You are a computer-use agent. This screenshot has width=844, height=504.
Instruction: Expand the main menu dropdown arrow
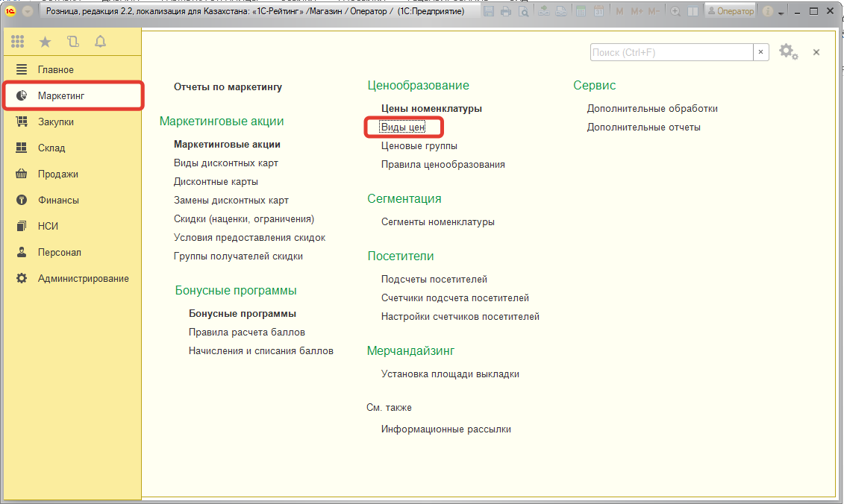click(28, 12)
